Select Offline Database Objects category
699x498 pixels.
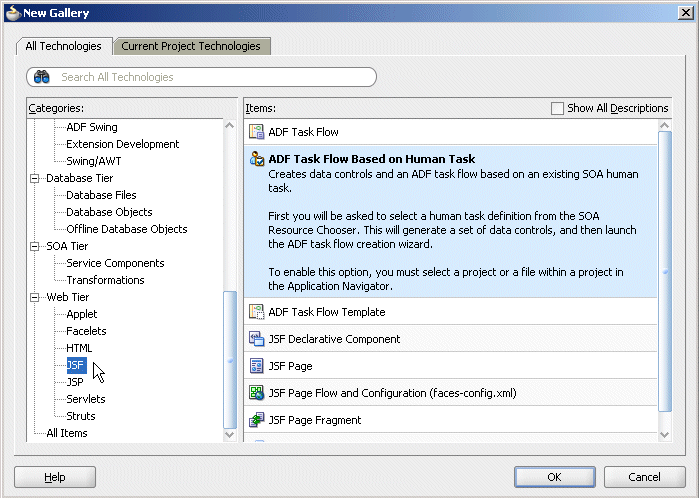pyautogui.click(x=127, y=229)
